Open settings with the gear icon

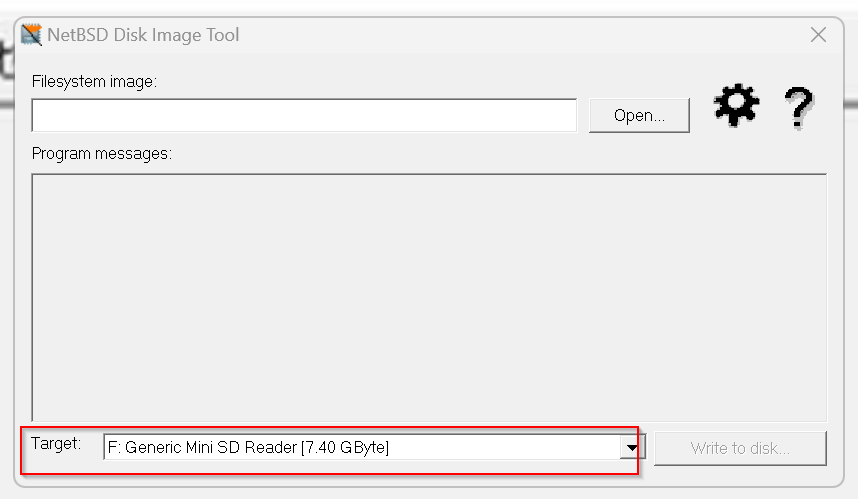(737, 106)
